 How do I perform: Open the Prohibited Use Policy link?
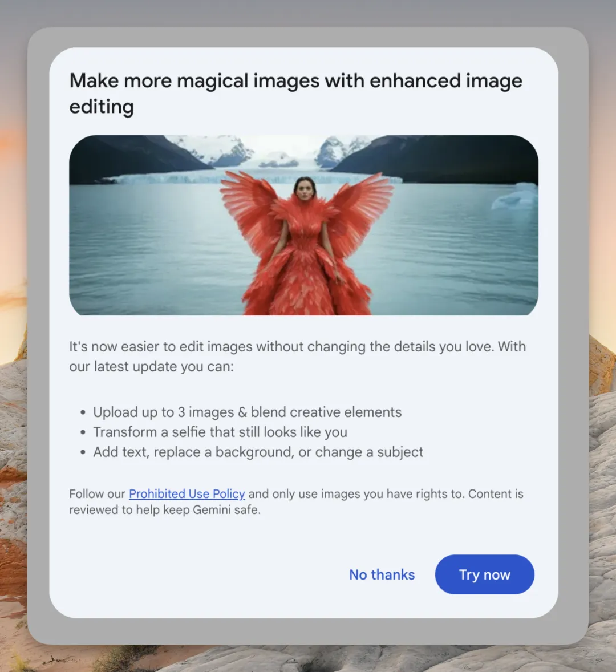tap(187, 493)
